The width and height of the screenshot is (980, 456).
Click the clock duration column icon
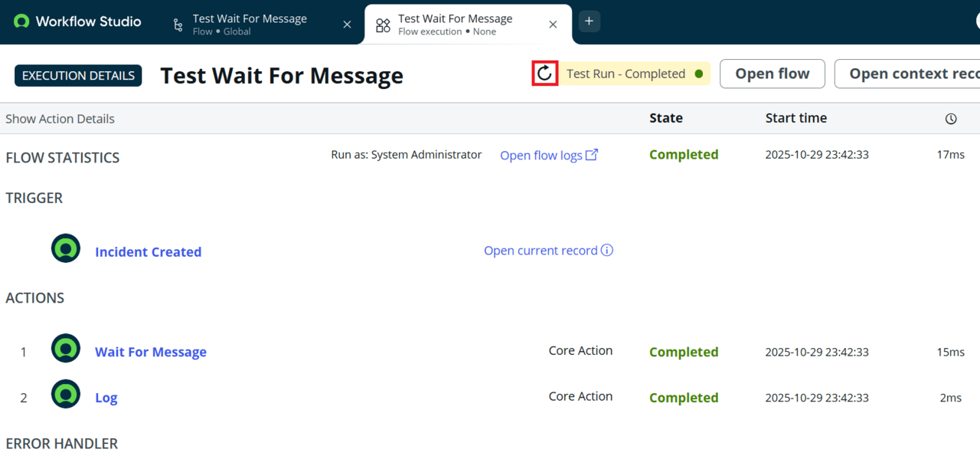coord(951,119)
